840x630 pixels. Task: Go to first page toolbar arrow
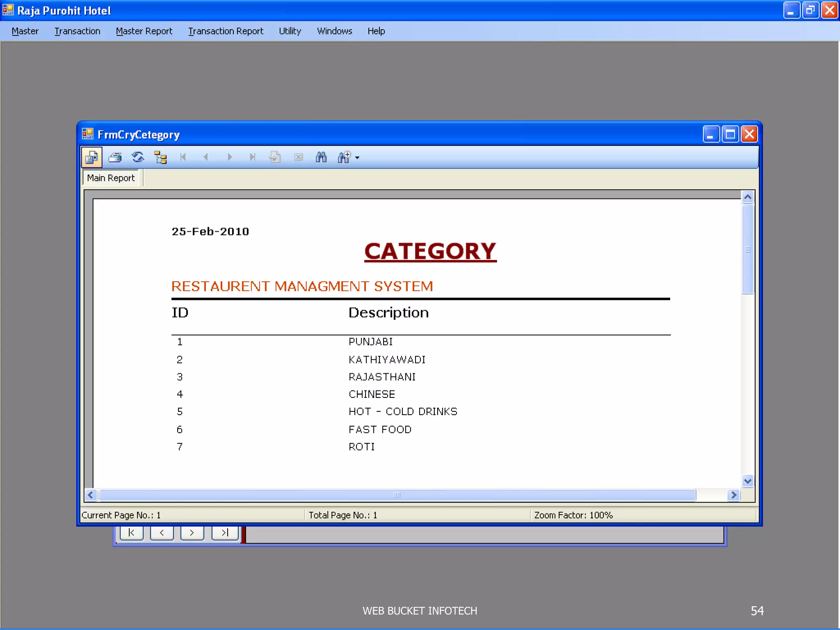(183, 157)
